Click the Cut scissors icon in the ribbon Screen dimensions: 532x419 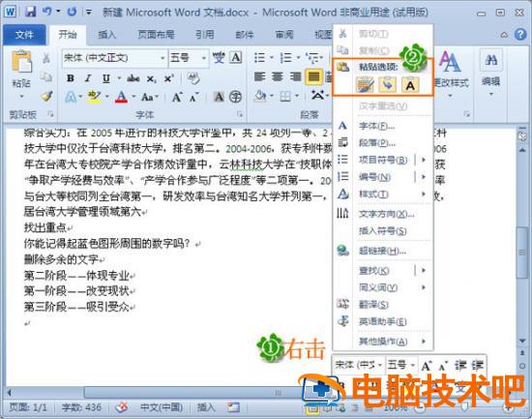[46, 58]
